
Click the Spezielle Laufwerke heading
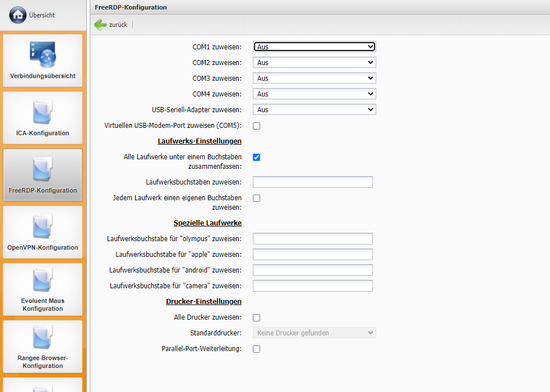pos(207,223)
